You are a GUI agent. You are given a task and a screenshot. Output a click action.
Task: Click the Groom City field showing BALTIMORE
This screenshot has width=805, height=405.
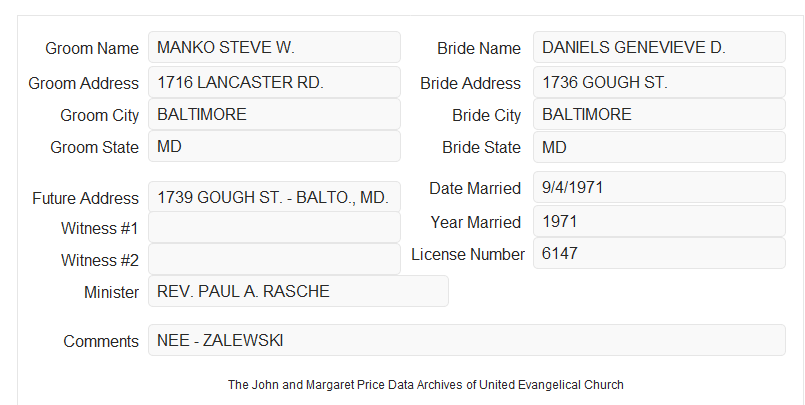(x=274, y=114)
